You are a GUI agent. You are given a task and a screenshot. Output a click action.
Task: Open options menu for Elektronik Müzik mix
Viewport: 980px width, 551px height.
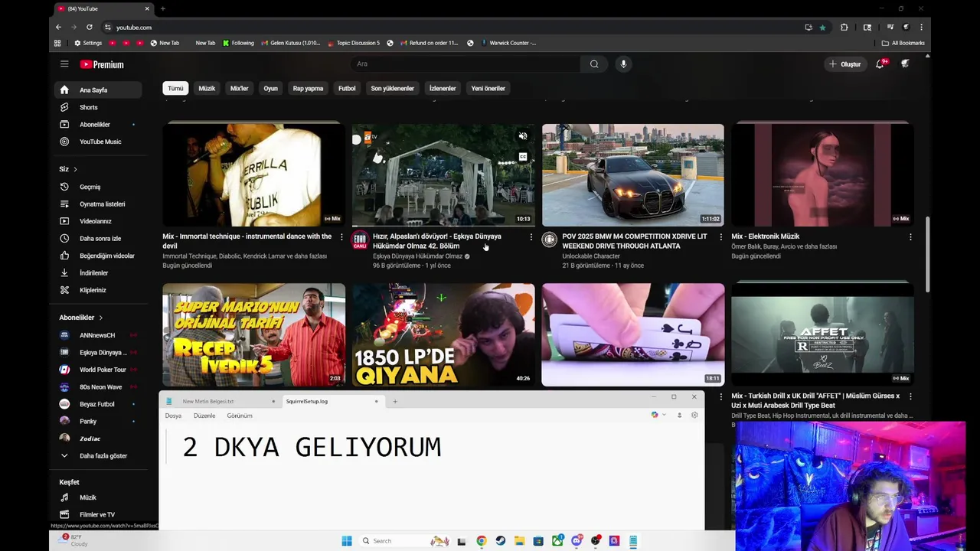point(910,237)
